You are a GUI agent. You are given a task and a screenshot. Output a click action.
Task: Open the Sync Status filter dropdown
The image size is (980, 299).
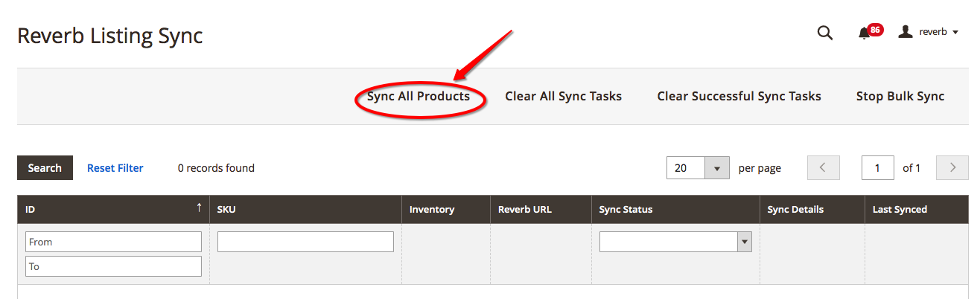pyautogui.click(x=675, y=242)
